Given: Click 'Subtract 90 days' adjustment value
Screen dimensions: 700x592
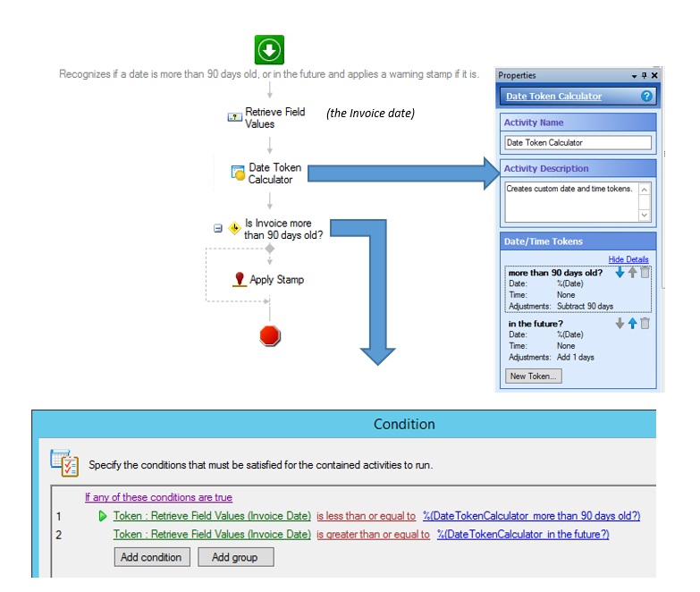Looking at the screenshot, I should (585, 306).
